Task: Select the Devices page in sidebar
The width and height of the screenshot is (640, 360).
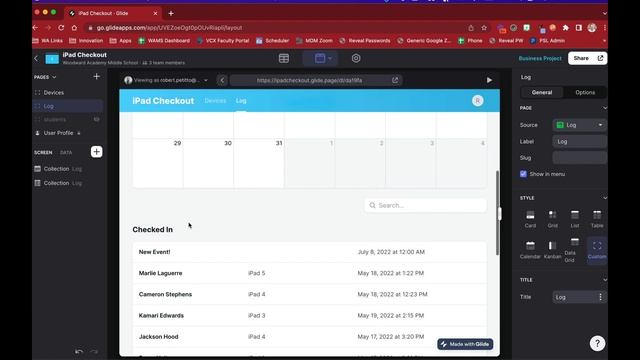Action: coord(67,92)
